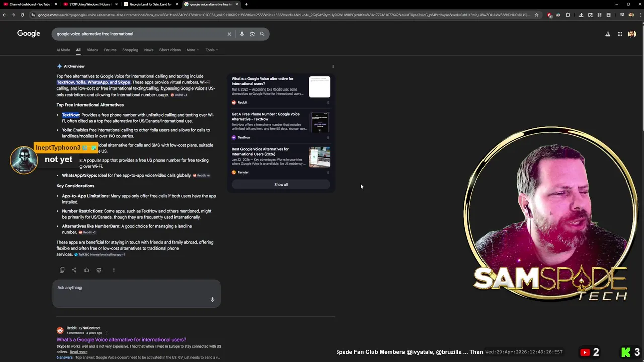644x362 pixels.
Task: Open Reddit result title link
Action: click(x=121, y=340)
